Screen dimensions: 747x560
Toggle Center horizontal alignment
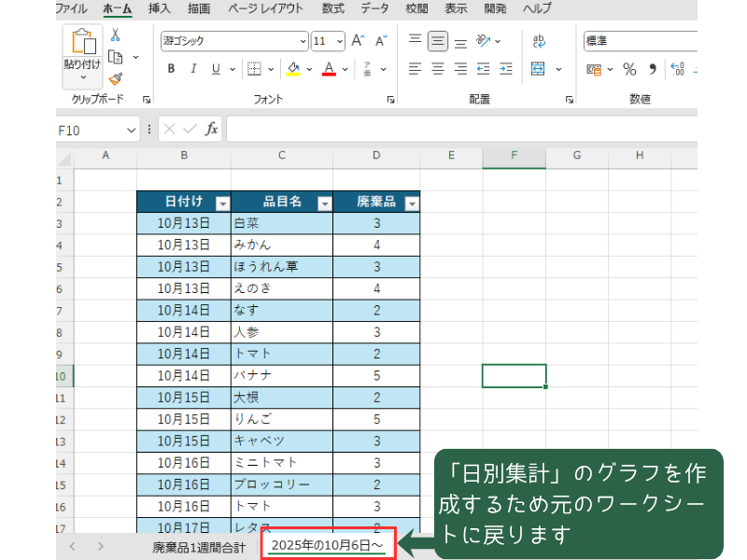pyautogui.click(x=438, y=69)
